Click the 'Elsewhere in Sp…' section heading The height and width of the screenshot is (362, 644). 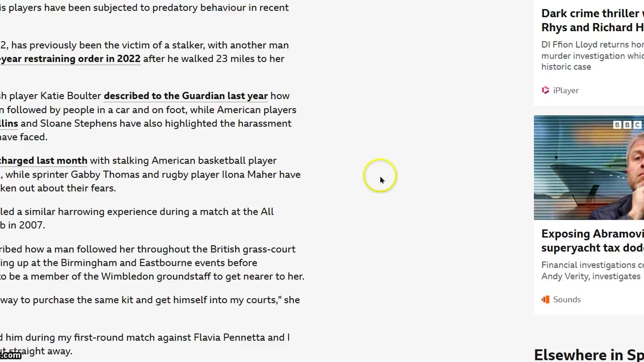[589, 355]
